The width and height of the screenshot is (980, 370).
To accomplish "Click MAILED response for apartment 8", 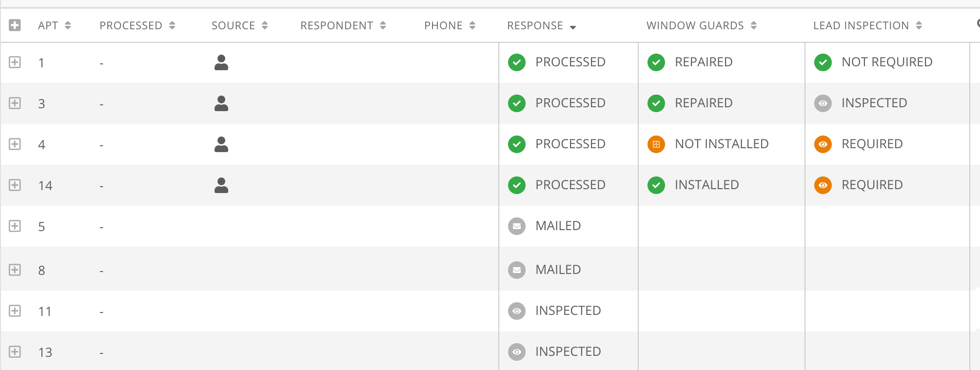I will 558,270.
